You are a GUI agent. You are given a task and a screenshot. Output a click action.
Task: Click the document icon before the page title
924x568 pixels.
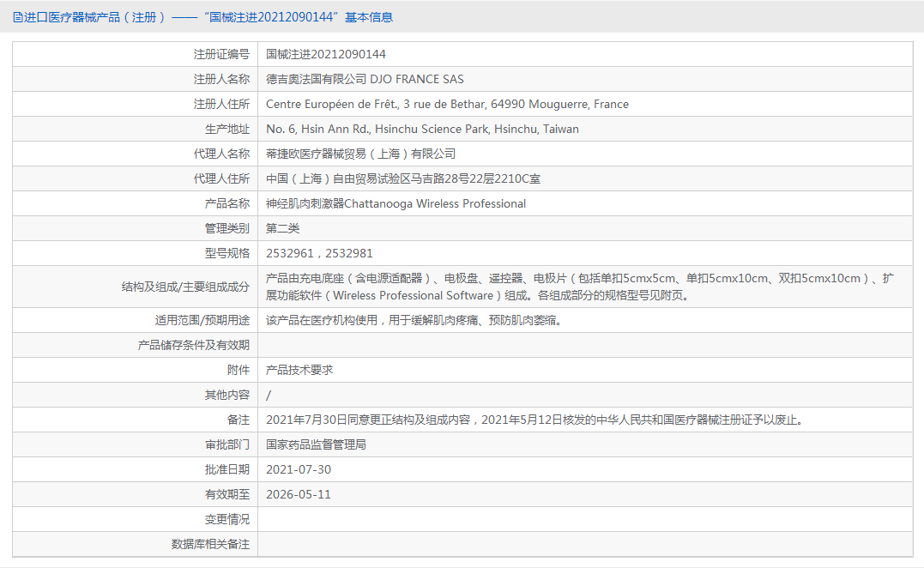point(18,18)
